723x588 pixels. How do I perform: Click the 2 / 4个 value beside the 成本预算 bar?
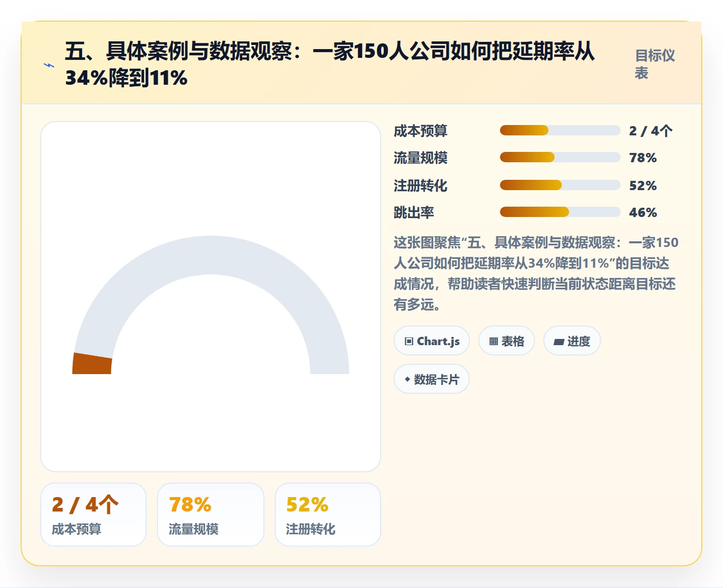coord(651,131)
